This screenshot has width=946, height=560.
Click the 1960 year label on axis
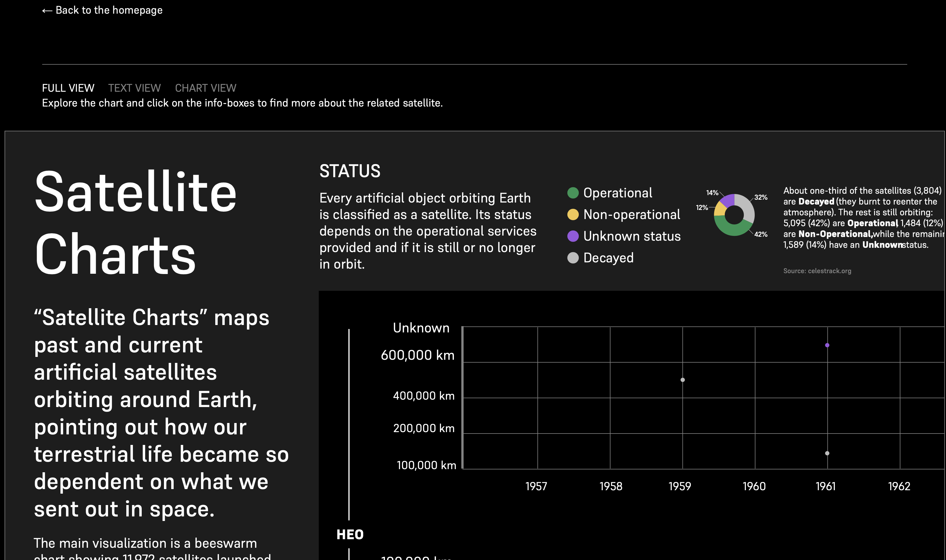click(754, 486)
